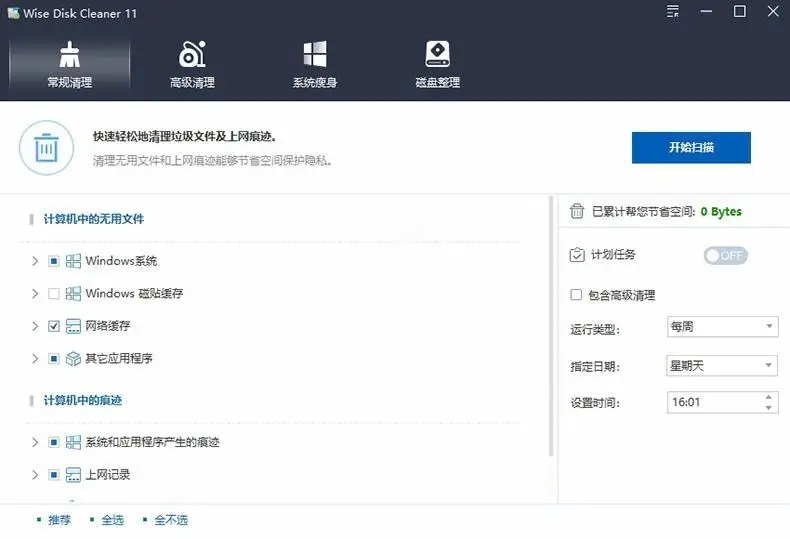Uncheck the 网络缓存 checkbox

[54, 326]
